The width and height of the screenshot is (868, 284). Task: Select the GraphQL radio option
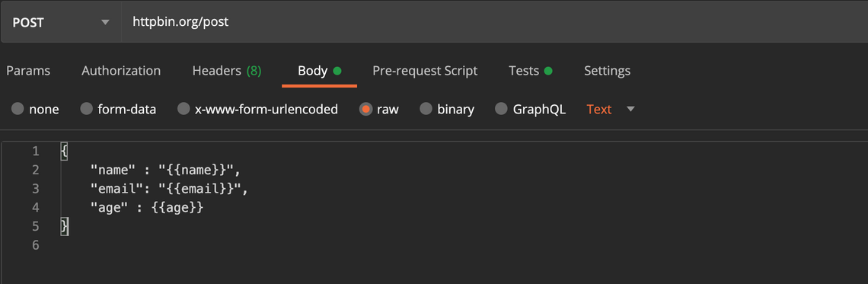[x=501, y=109]
